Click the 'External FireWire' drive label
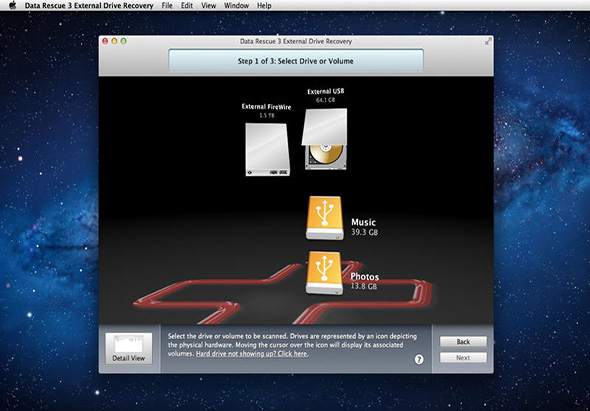The image size is (590, 411). 266,107
